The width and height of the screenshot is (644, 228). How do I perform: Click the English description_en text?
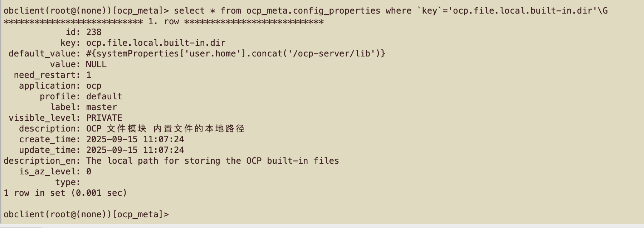click(x=213, y=161)
